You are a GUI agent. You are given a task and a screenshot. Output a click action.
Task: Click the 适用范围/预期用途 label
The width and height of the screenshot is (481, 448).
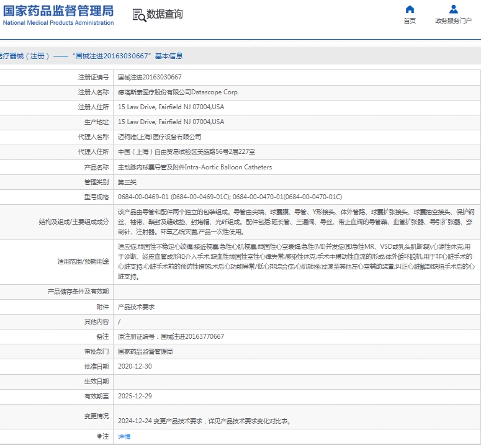[83, 262]
